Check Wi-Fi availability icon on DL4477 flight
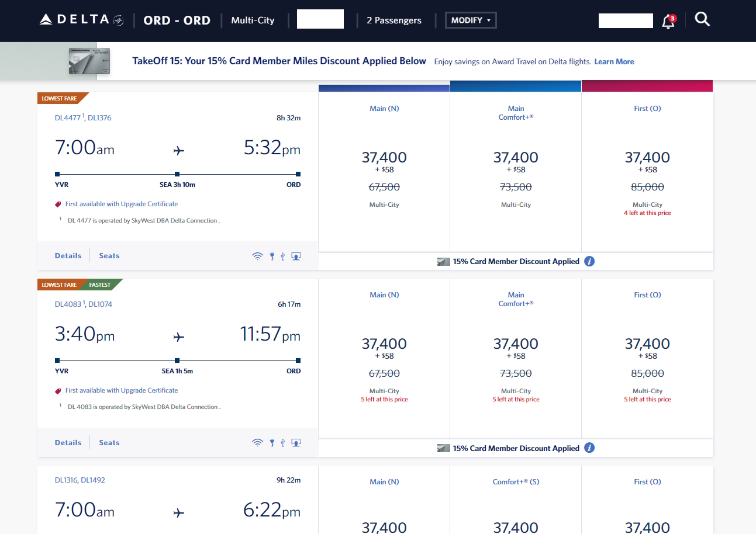 [x=257, y=255]
